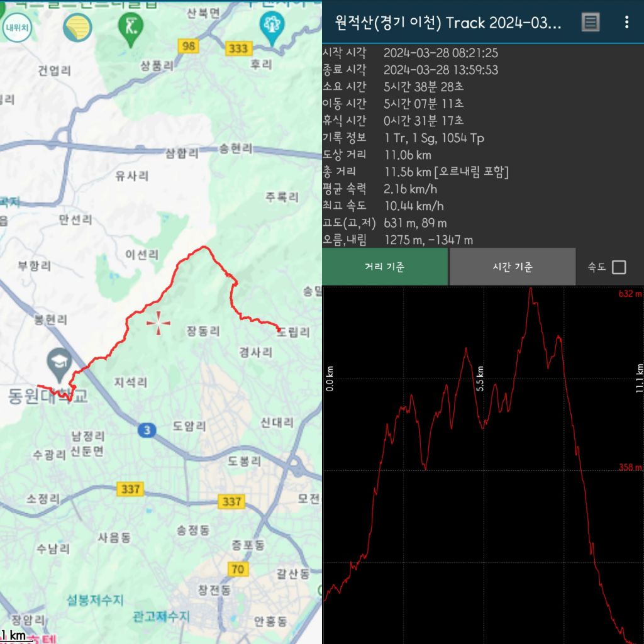Click the 설봉저수지 reservoir label
The width and height of the screenshot is (644, 644).
click(x=95, y=600)
